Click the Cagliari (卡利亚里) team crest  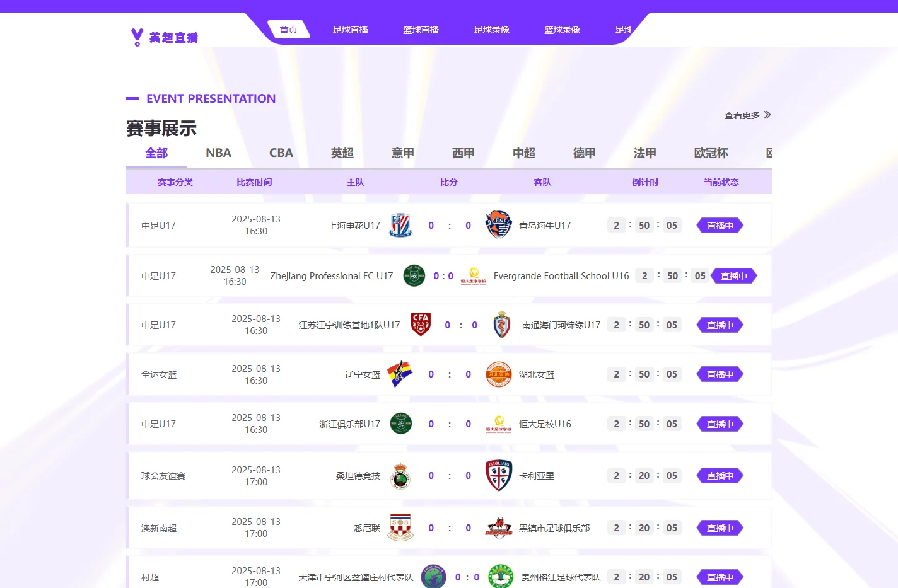(499, 475)
